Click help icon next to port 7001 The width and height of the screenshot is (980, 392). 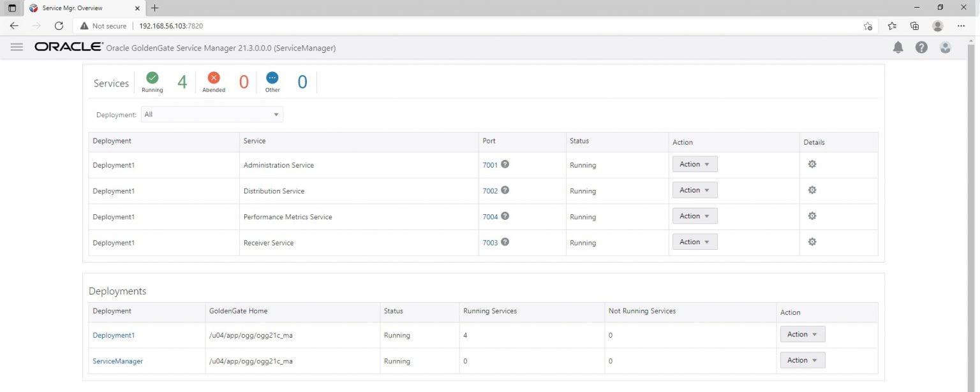[x=505, y=164]
